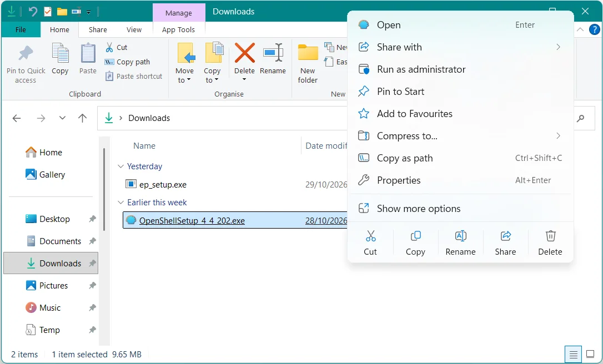Click Cut in the ribbon
The height and width of the screenshot is (364, 603).
[116, 47]
